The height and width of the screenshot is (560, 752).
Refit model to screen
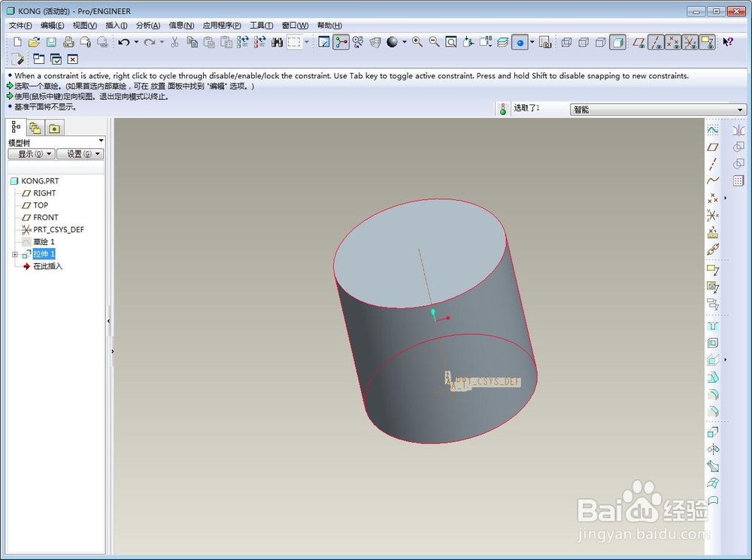(450, 42)
